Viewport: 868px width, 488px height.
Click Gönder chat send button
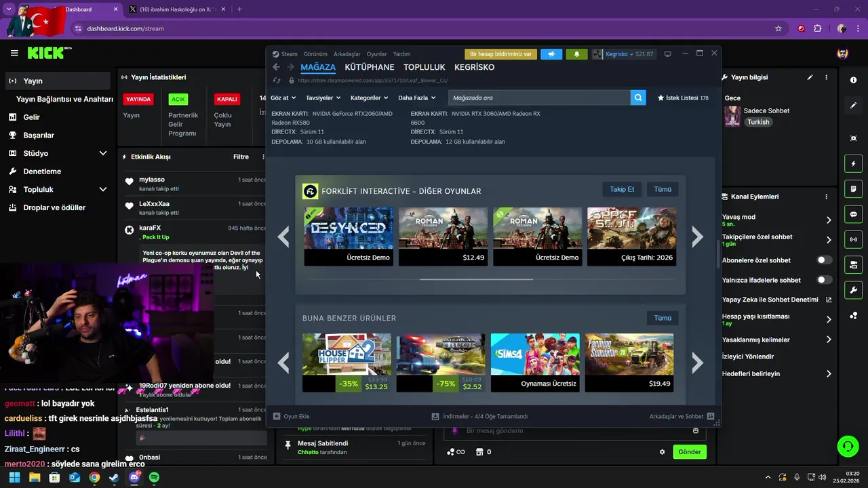click(x=690, y=452)
